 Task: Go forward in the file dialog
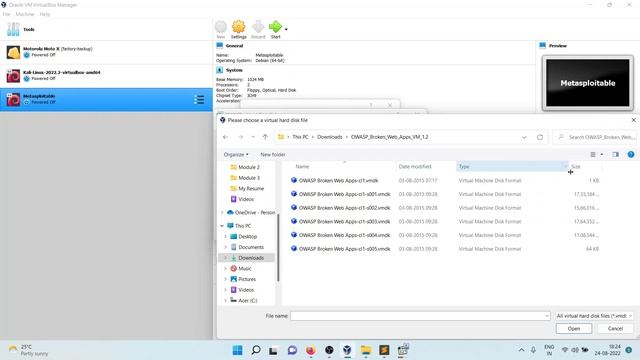click(240, 137)
